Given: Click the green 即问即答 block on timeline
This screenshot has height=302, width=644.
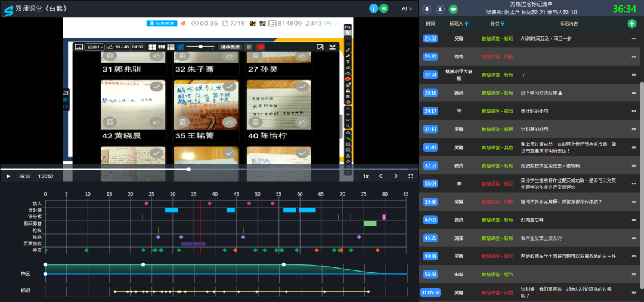Looking at the screenshot, I should click(x=370, y=223).
